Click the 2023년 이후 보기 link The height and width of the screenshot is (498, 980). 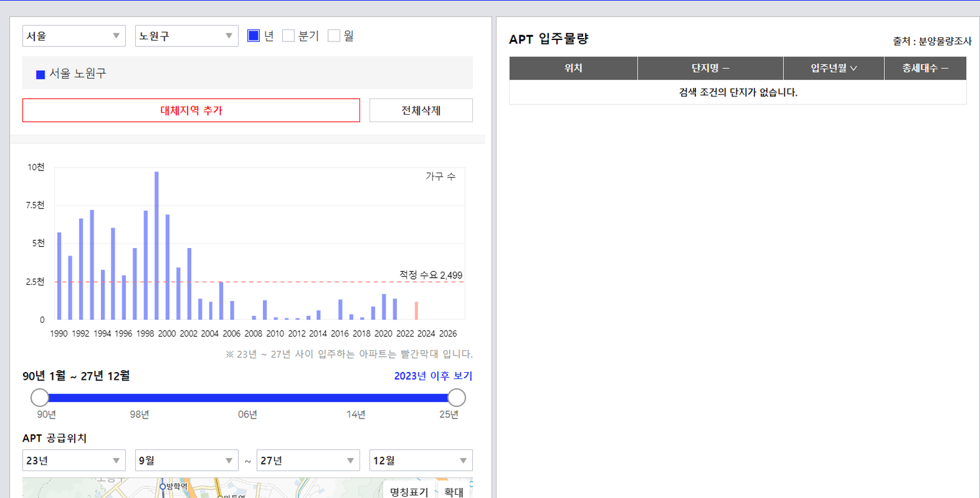pos(433,376)
